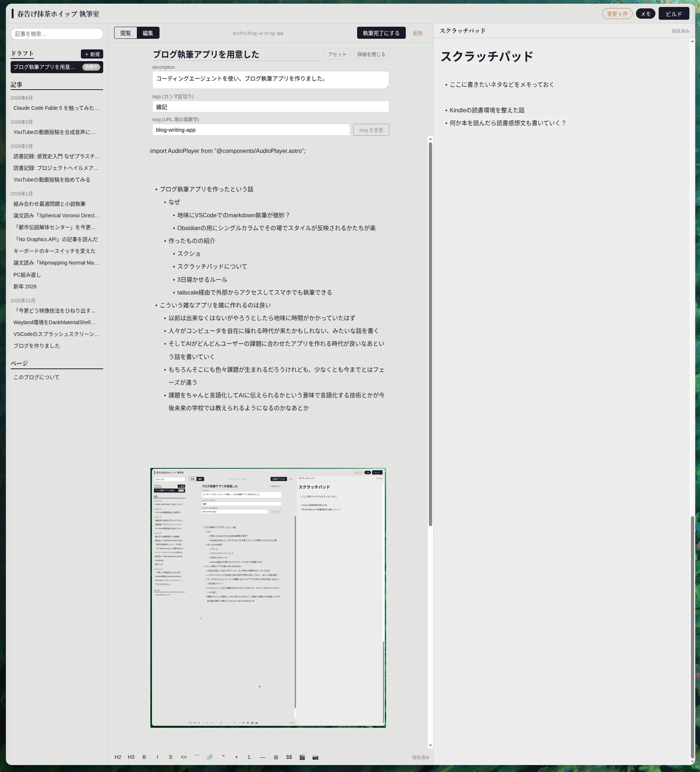Click the scratchpad panel scrollbar thumb

pos(692,637)
